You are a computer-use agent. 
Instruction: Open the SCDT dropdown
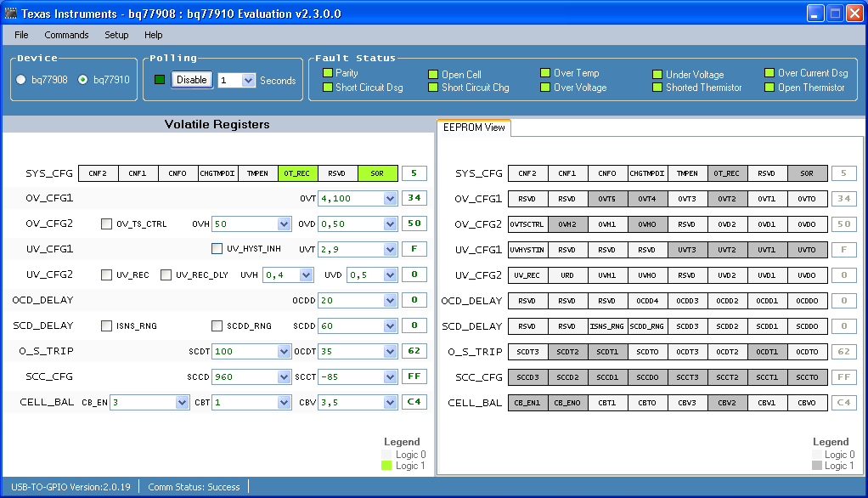point(284,351)
